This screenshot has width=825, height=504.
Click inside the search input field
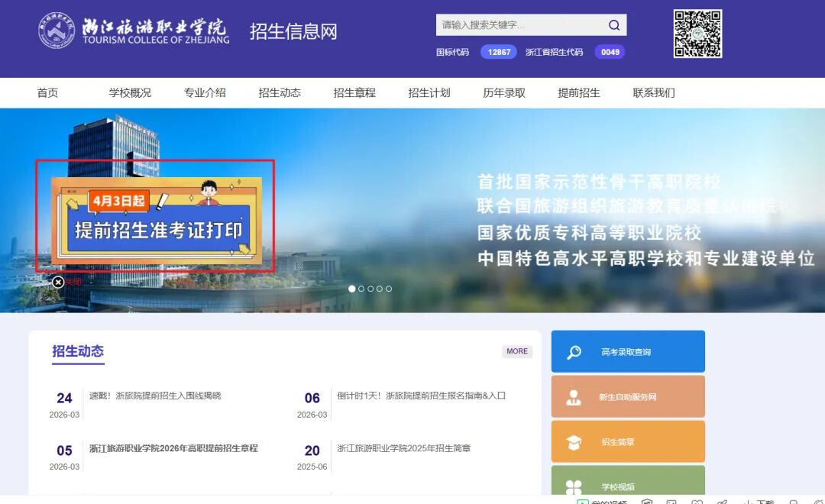pyautogui.click(x=512, y=24)
